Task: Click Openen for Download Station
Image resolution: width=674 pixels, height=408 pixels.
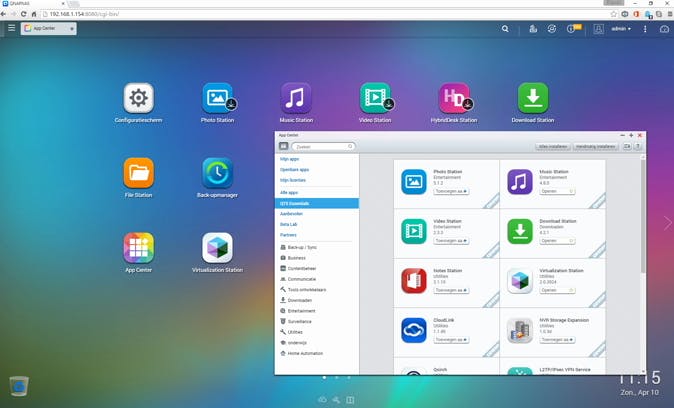Action: click(557, 241)
